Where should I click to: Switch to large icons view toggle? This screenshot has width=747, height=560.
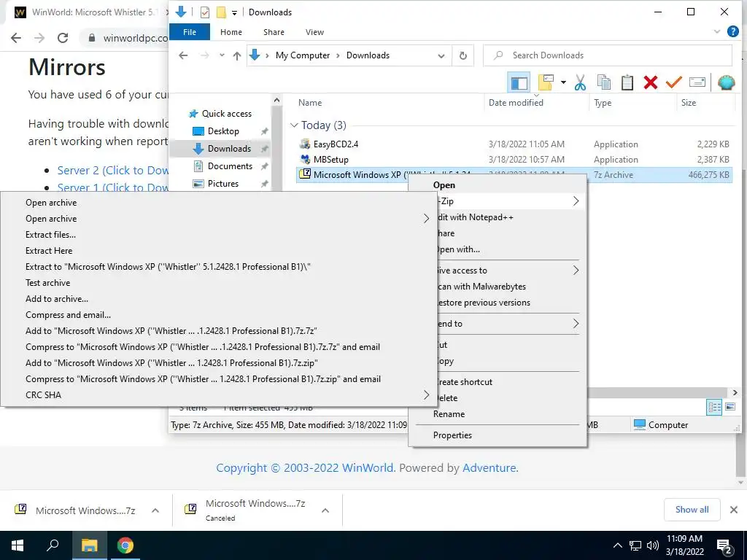[729, 407]
